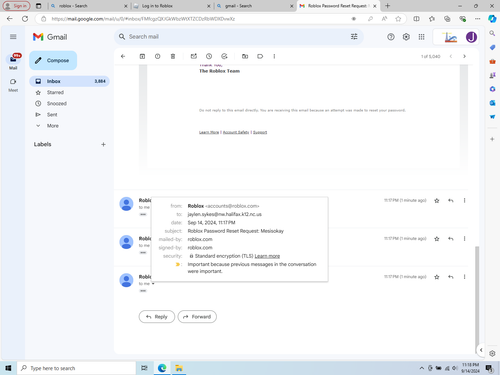Expand the More folders list
Screen dimensions: 500x375
[53, 126]
